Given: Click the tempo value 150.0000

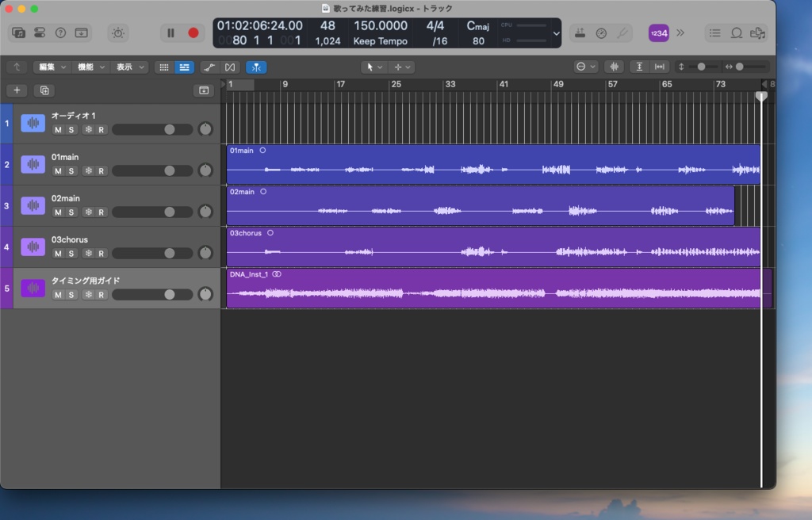Looking at the screenshot, I should (381, 26).
